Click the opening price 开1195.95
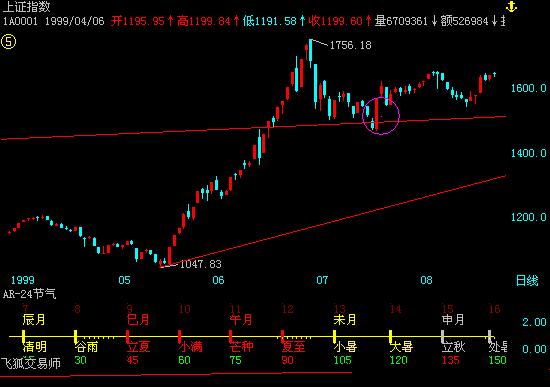 (138, 21)
